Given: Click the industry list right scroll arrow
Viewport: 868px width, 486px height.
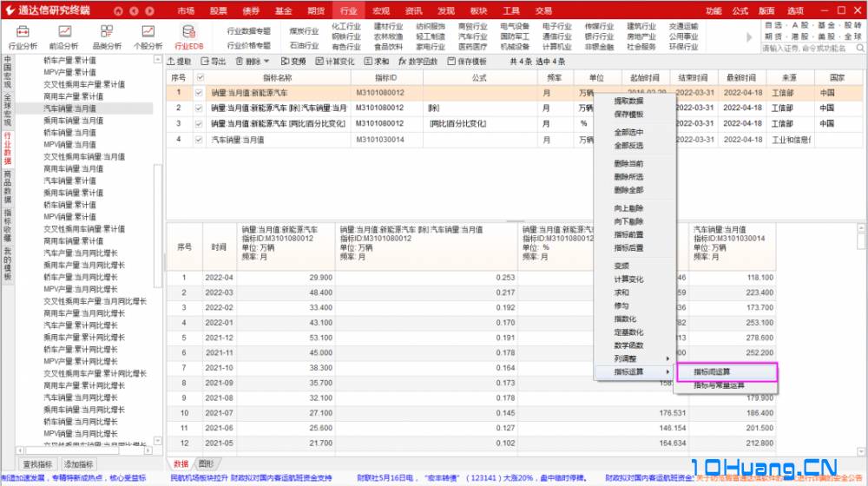Looking at the screenshot, I should [749, 37].
